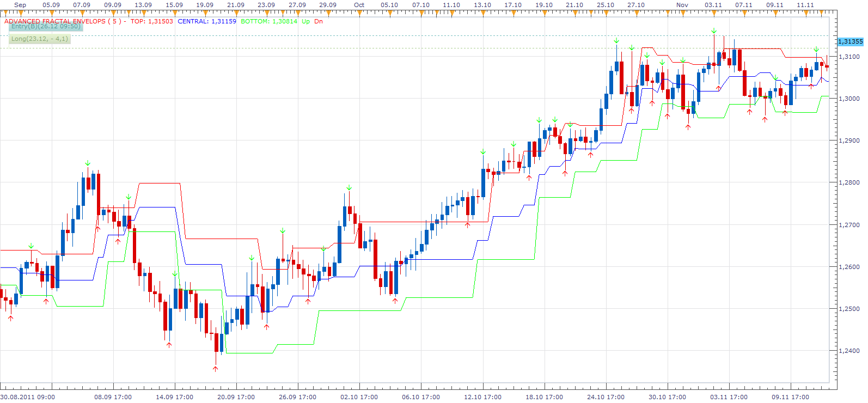The height and width of the screenshot is (403, 868).
Task: Click the 11.11 date on top axis
Action: pyautogui.click(x=805, y=5)
